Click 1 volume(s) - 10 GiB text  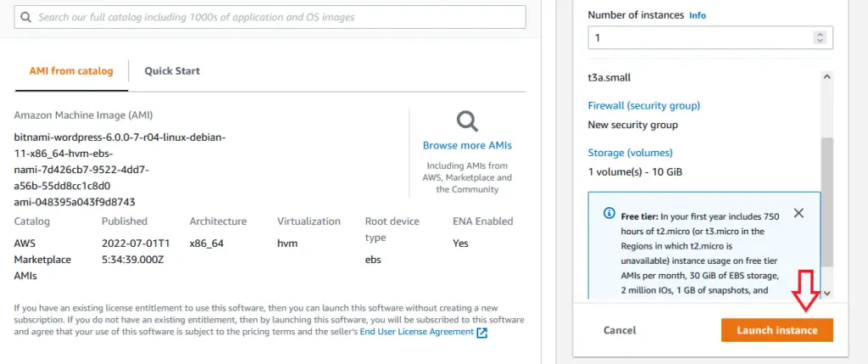click(x=635, y=171)
